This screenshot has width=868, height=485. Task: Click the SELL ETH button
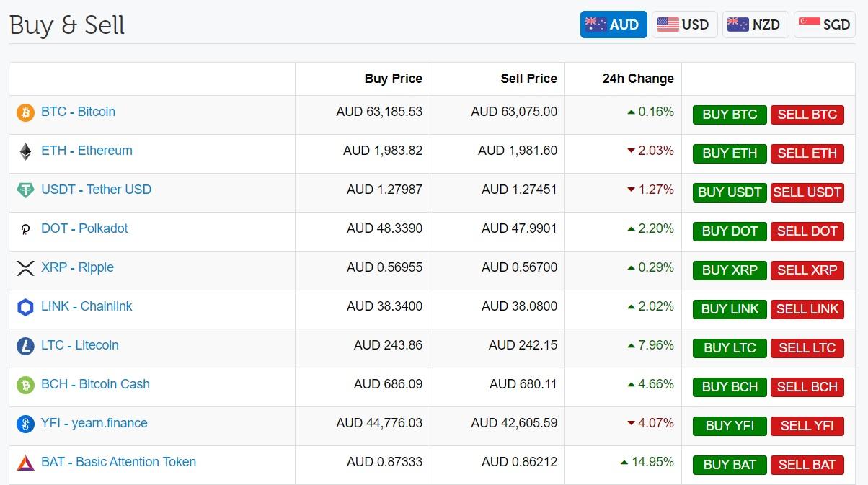tap(807, 153)
